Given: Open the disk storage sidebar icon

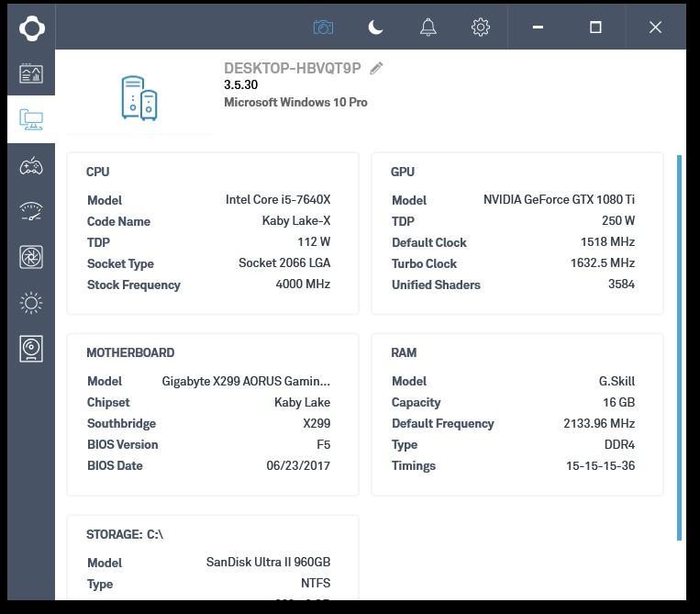Looking at the screenshot, I should click(x=31, y=349).
